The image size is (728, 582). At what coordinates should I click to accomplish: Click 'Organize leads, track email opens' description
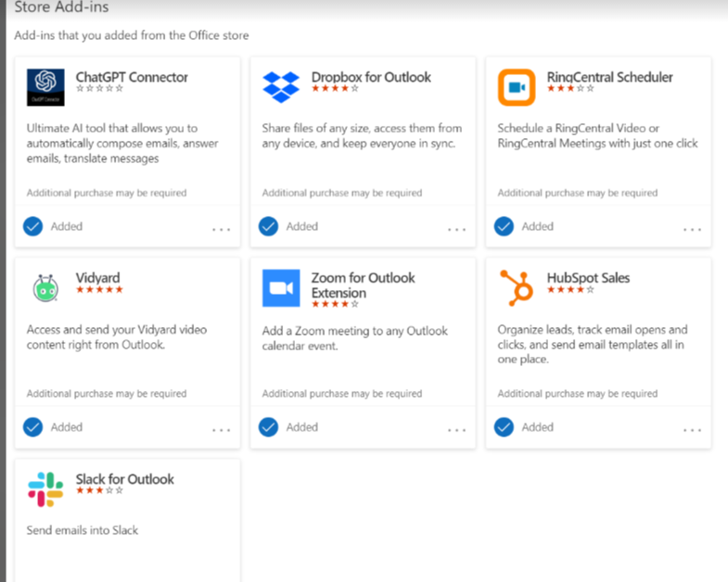click(593, 345)
